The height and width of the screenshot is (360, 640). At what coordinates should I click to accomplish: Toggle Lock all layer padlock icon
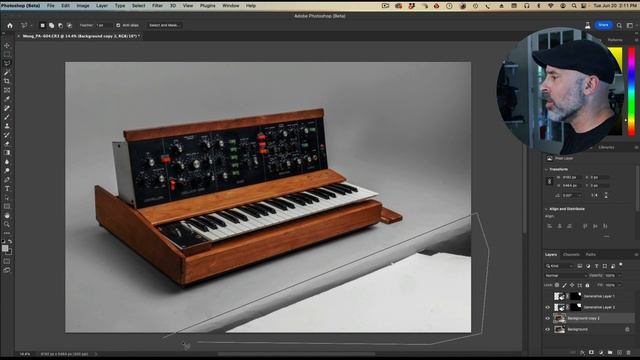point(587,285)
